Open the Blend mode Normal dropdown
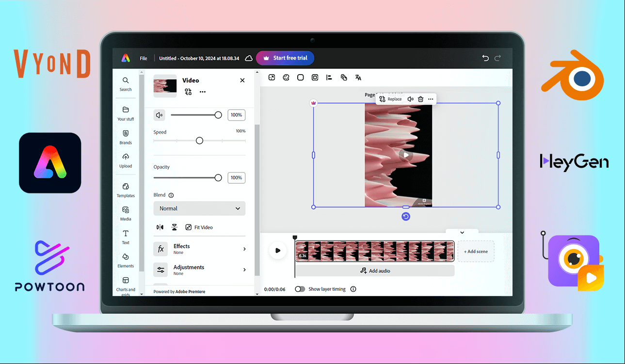Screen dimensions: 625x364 [199, 208]
